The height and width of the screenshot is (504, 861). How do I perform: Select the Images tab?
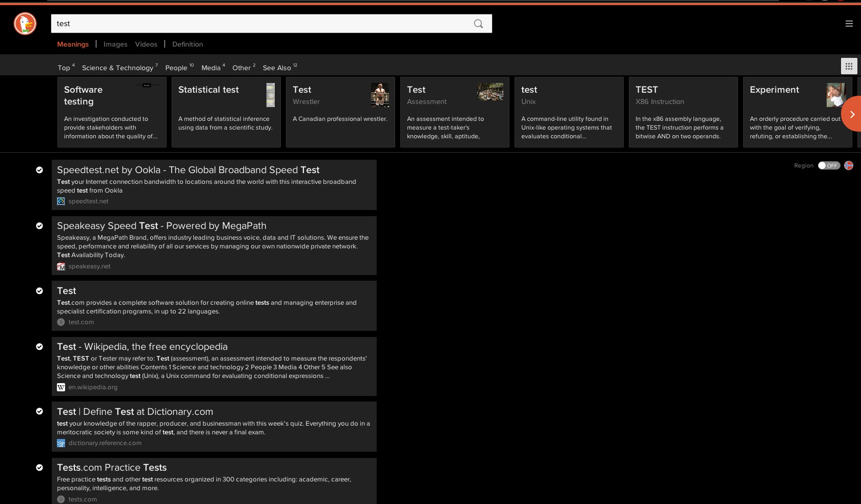click(115, 44)
